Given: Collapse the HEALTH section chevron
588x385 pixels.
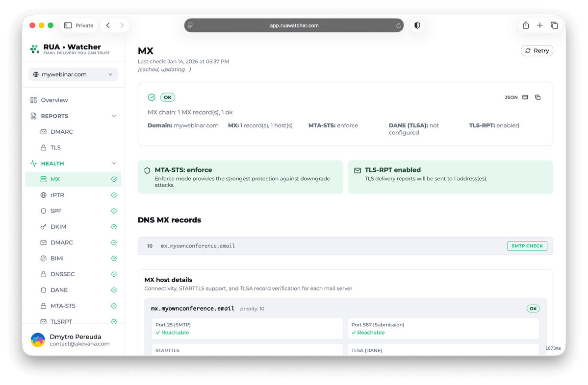Looking at the screenshot, I should pos(114,163).
